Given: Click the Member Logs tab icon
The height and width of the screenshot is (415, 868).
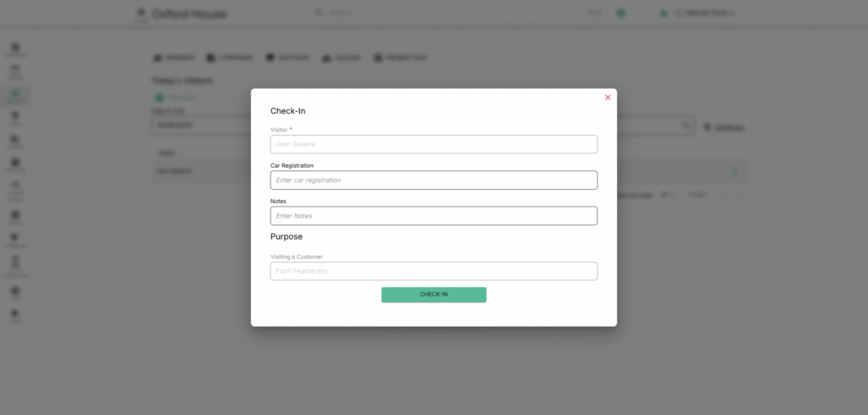Looking at the screenshot, I should coord(378,58).
